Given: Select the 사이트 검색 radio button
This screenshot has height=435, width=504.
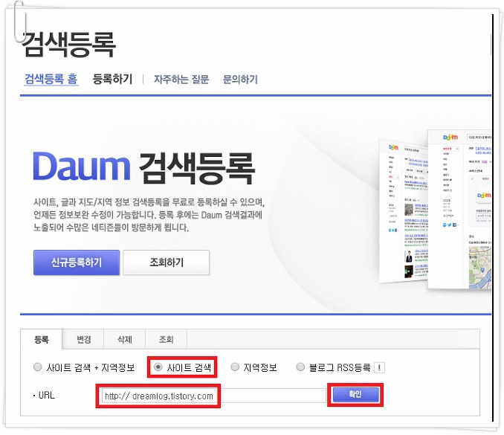Looking at the screenshot, I should 158,367.
